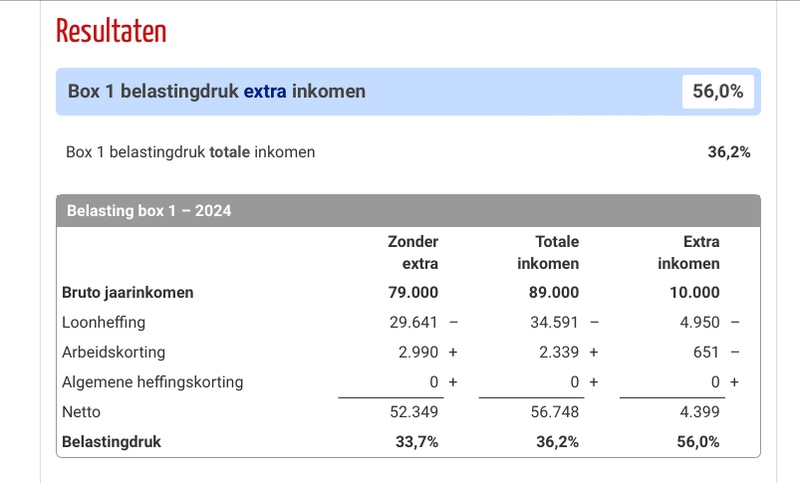
Task: Click the Algemene heffingskorting row label
Action: click(x=152, y=382)
